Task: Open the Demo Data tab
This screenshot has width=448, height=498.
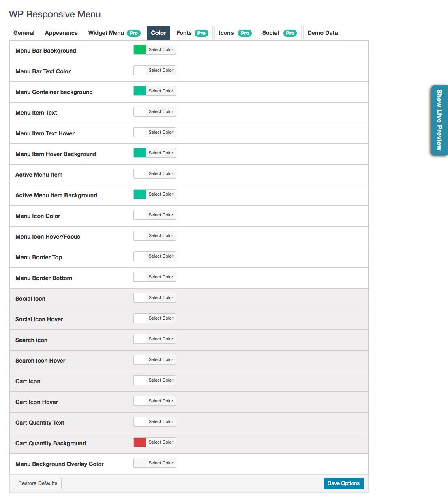Action: pyautogui.click(x=322, y=33)
